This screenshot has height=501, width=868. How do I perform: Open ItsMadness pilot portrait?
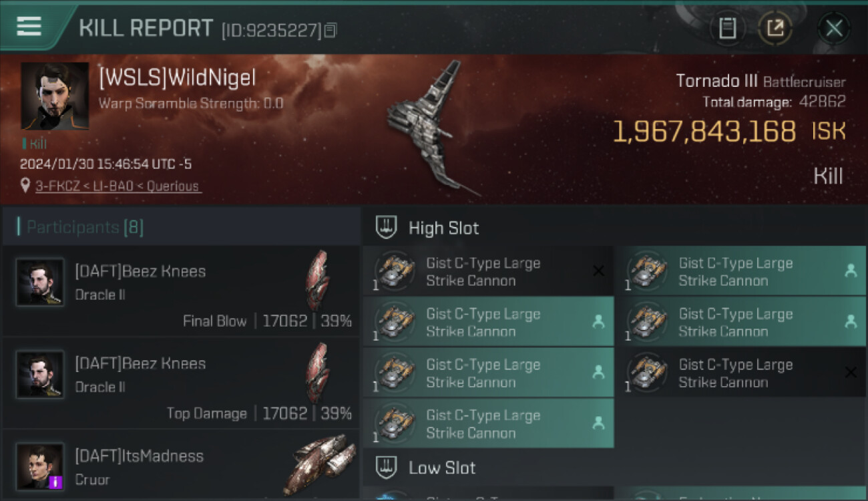pos(40,466)
